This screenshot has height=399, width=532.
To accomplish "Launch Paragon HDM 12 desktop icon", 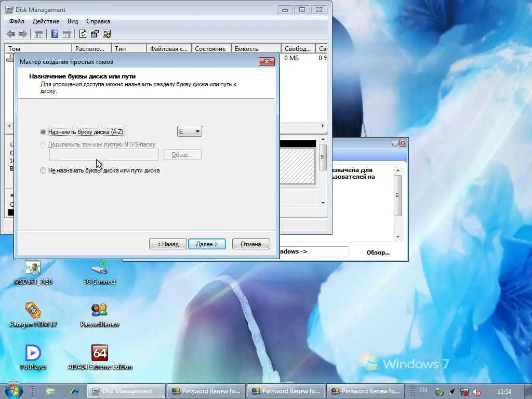I will [33, 314].
